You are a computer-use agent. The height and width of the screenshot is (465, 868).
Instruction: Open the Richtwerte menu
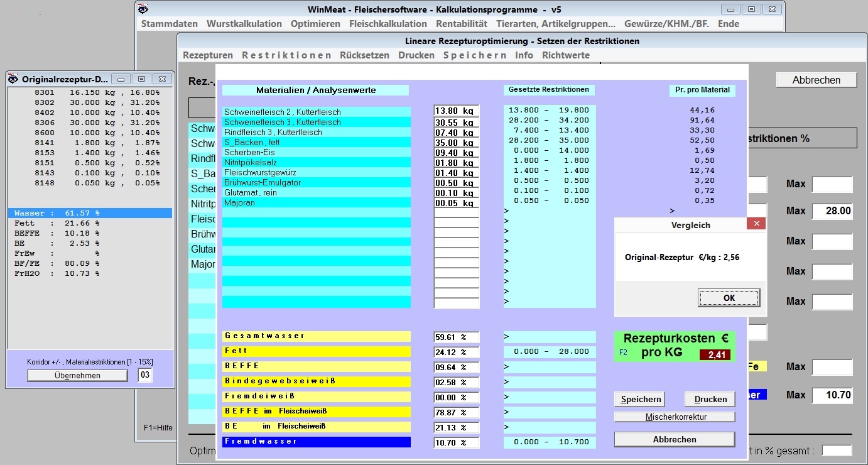pyautogui.click(x=565, y=55)
